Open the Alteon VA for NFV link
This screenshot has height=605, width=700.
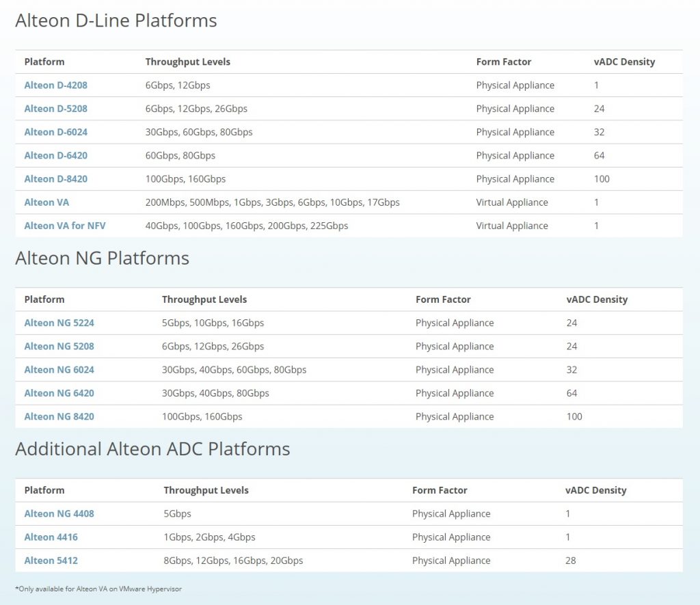coord(65,226)
